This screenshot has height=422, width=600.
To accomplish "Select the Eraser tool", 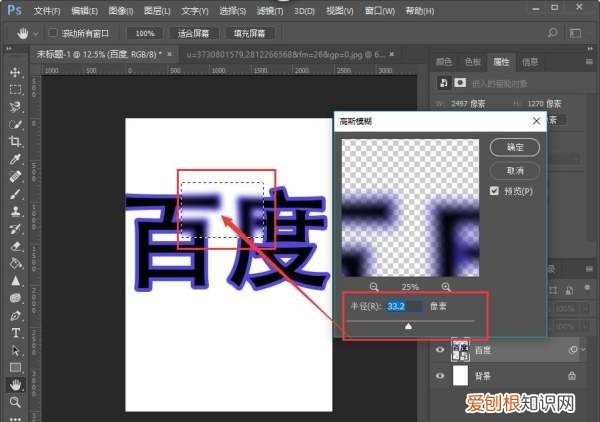I will pyautogui.click(x=15, y=246).
